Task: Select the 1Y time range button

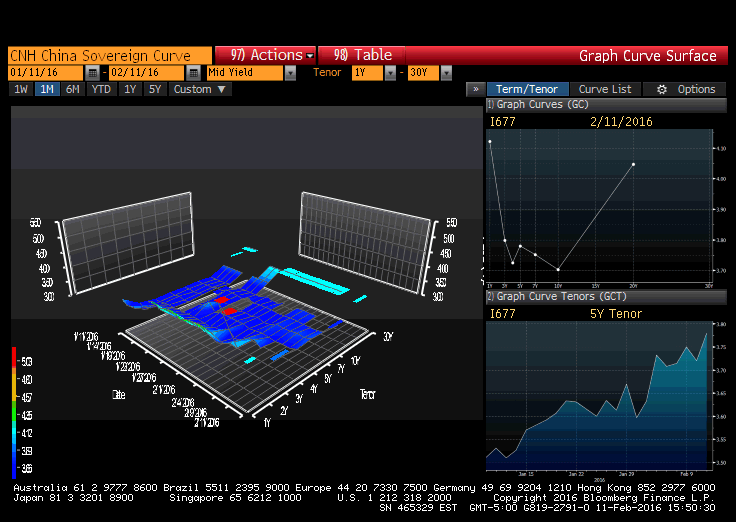Action: pyautogui.click(x=130, y=89)
